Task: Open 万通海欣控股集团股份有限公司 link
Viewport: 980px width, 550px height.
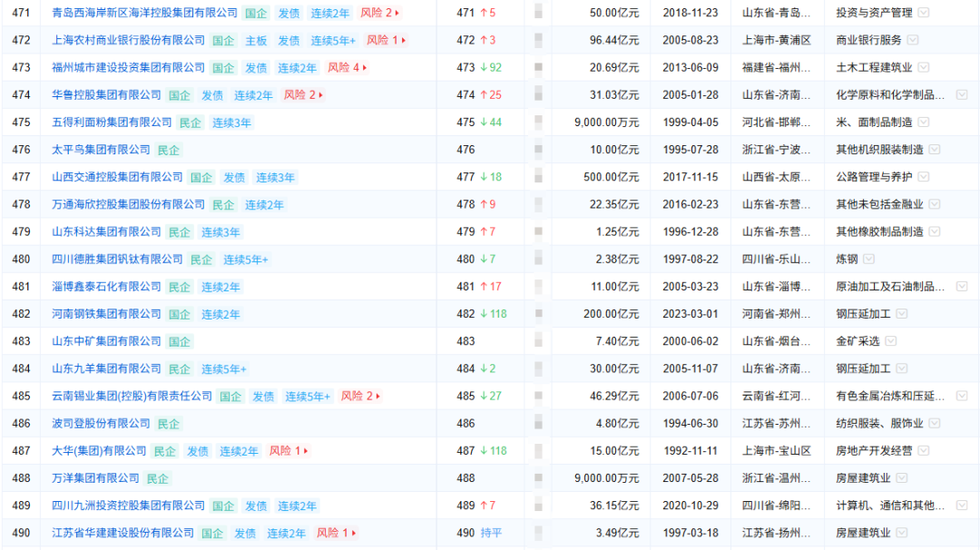Action: pos(128,204)
